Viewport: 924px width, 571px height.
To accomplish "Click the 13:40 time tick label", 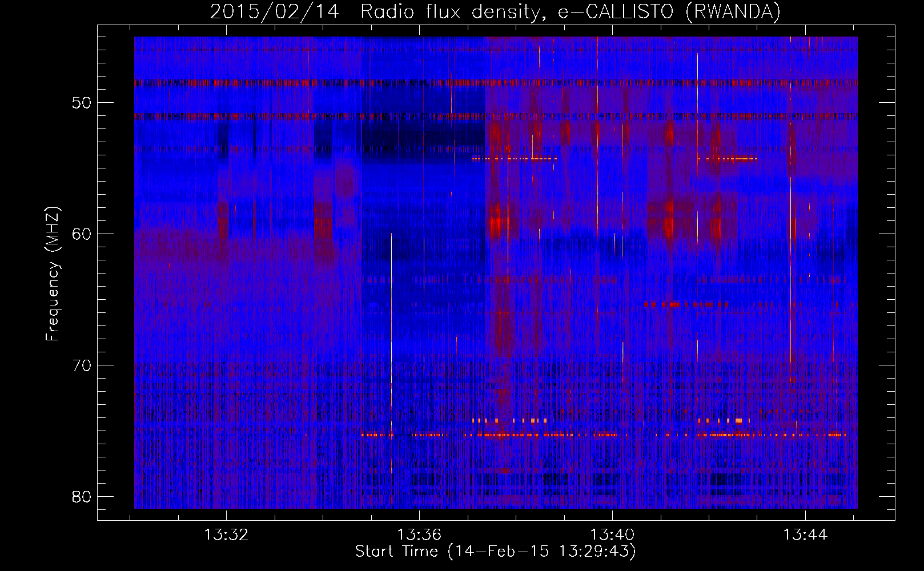I will [x=612, y=535].
